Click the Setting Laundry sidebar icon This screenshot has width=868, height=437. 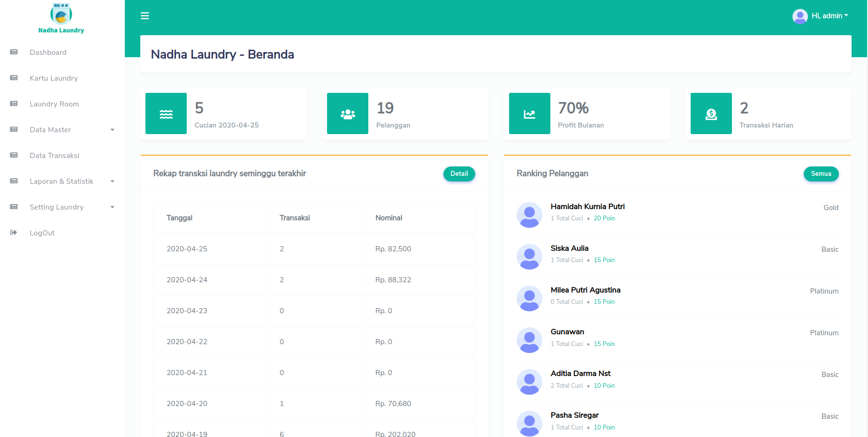14,207
